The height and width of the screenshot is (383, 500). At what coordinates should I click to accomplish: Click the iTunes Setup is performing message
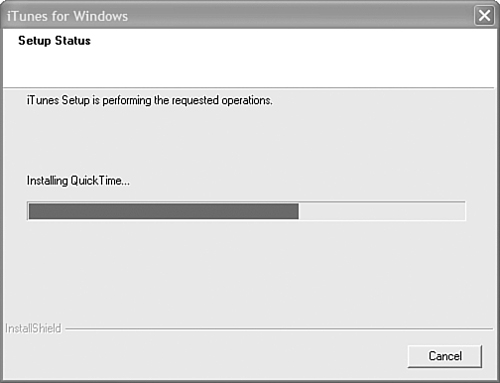click(x=150, y=100)
